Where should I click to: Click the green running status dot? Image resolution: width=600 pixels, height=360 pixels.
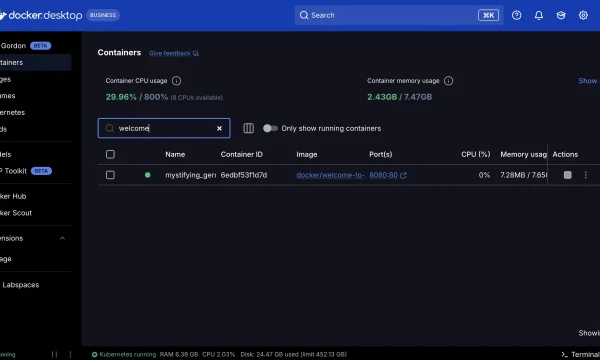148,175
